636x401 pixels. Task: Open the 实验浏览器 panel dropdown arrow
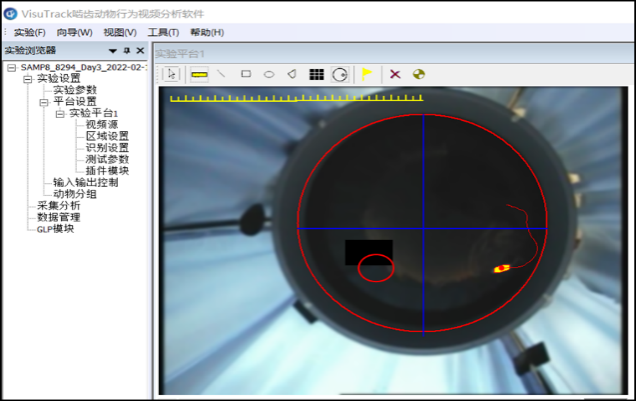[113, 51]
